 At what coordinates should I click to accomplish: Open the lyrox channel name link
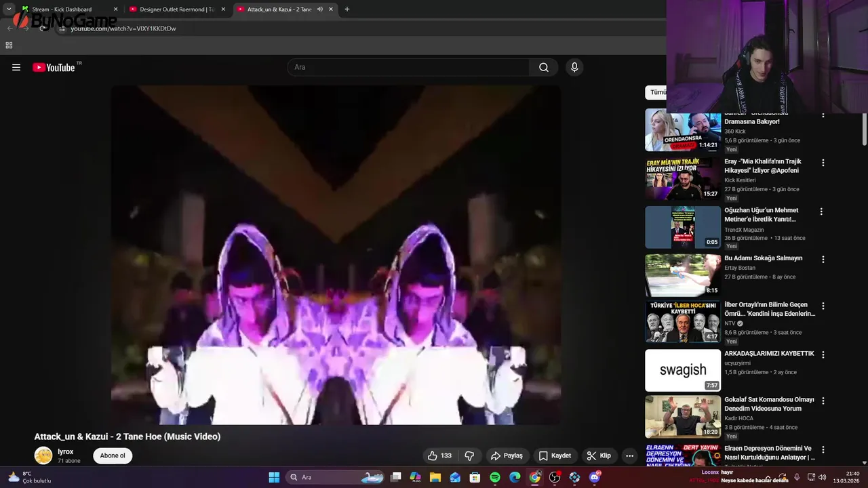(66, 451)
